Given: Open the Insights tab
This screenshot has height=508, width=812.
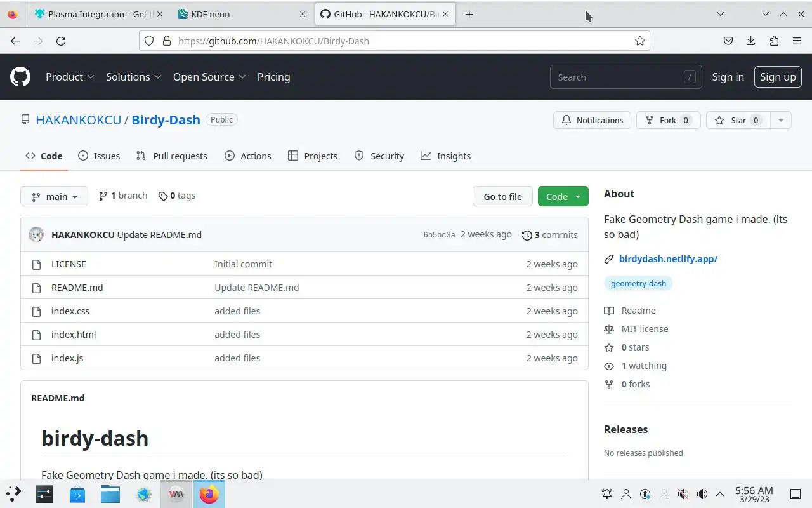Looking at the screenshot, I should click(446, 156).
